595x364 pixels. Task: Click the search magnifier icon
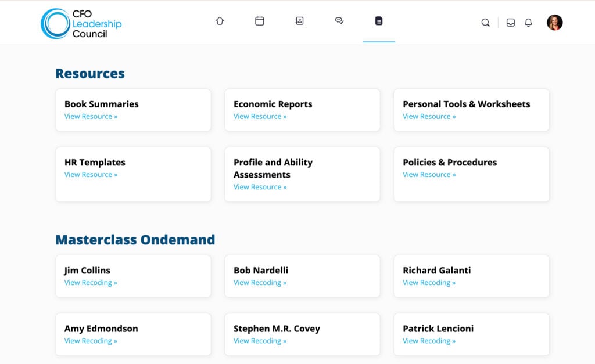pos(485,23)
